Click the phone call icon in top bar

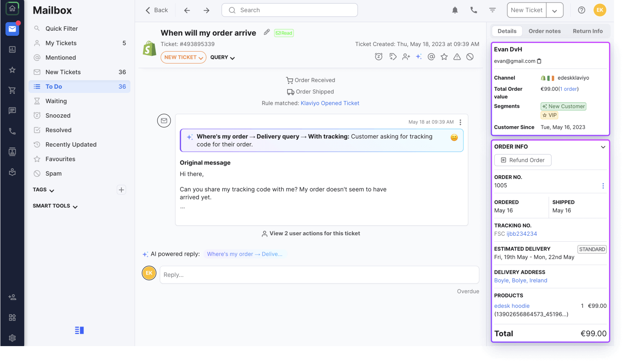[473, 10]
